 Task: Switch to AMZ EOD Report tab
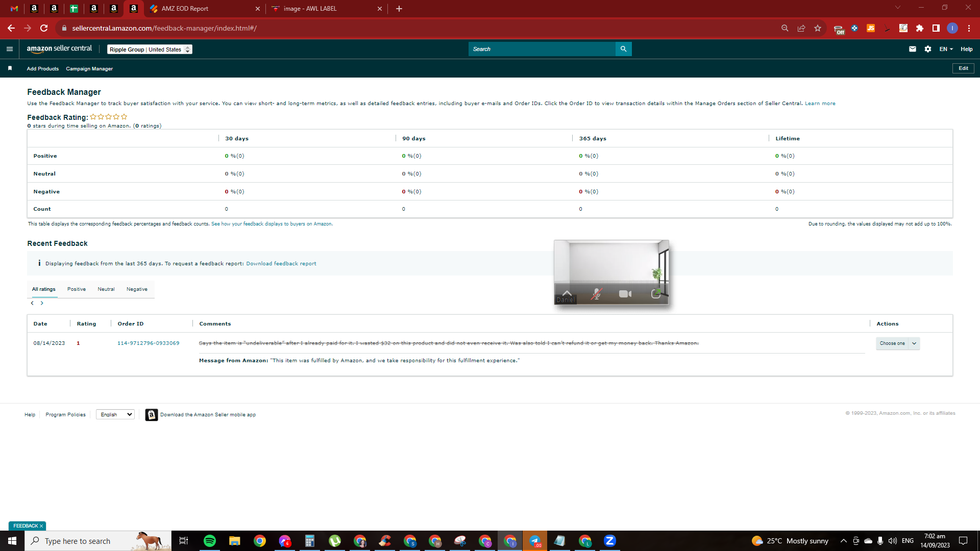[x=205, y=9]
